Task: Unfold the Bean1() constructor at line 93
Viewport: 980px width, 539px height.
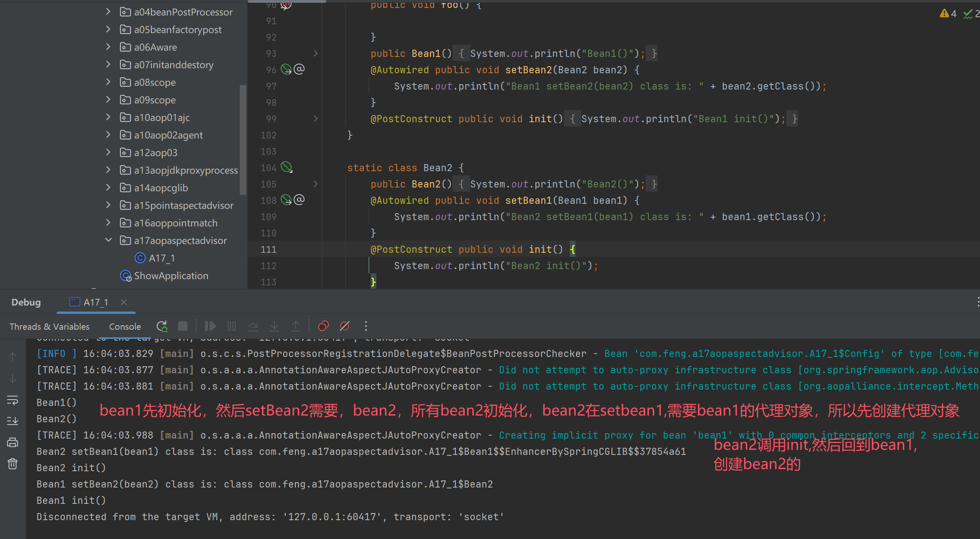Action: pos(316,53)
